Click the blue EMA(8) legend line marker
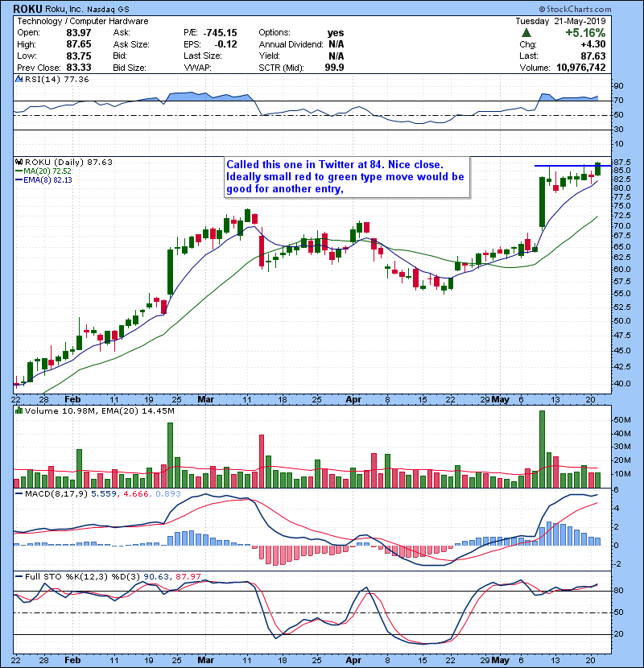644x668 pixels. 19,180
